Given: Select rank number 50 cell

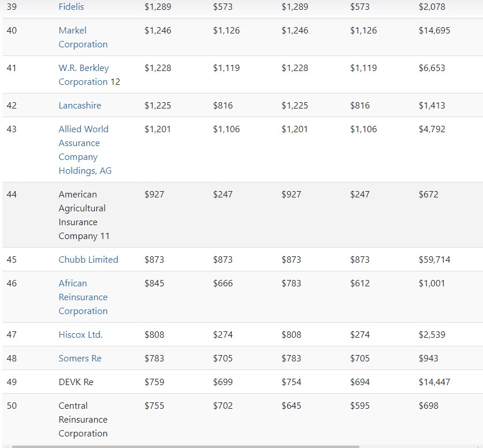Looking at the screenshot, I should (12, 406).
